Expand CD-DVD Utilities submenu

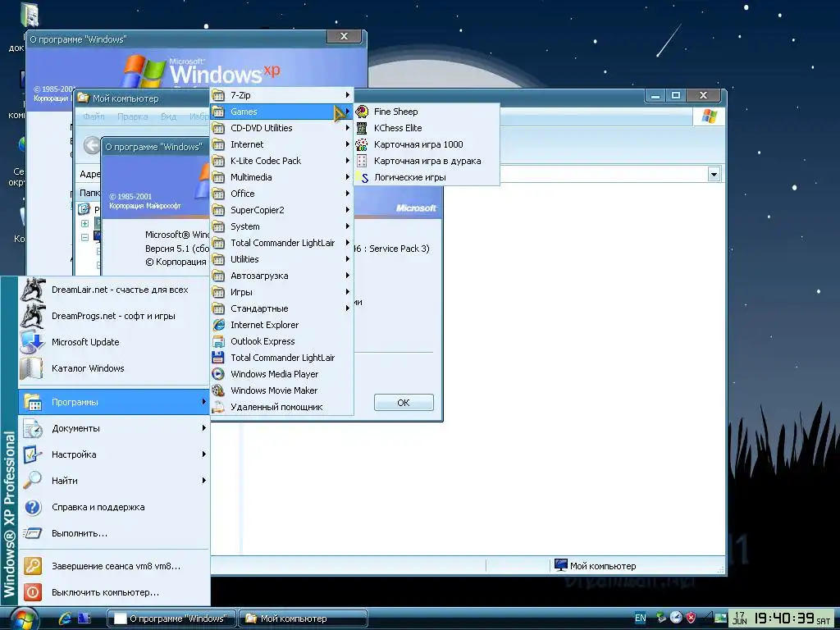tap(282, 128)
